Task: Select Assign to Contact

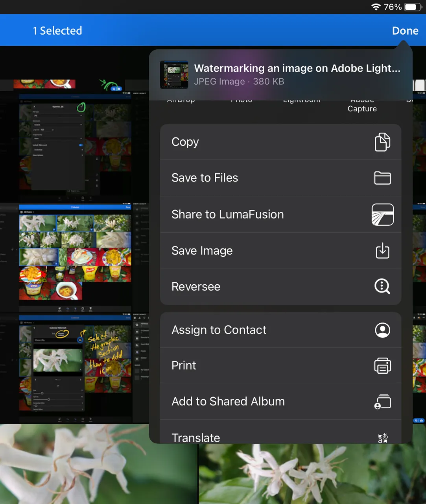Action: (280, 330)
